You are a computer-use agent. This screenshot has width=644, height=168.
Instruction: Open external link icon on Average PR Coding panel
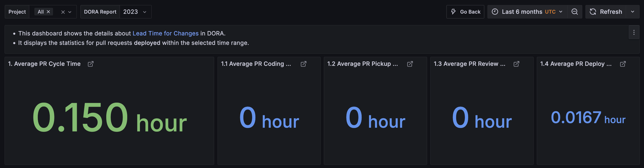pos(304,64)
